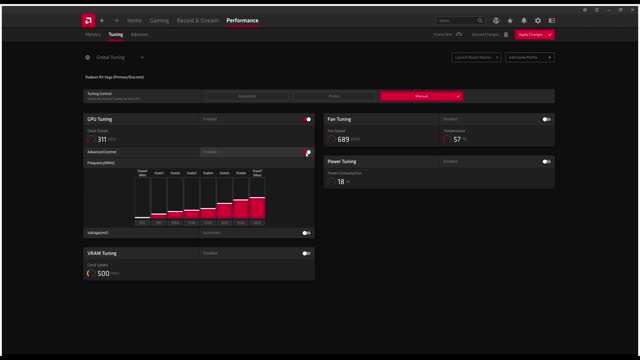Click the fan speed gauge dial
This screenshot has height=360, width=640.
[331, 140]
